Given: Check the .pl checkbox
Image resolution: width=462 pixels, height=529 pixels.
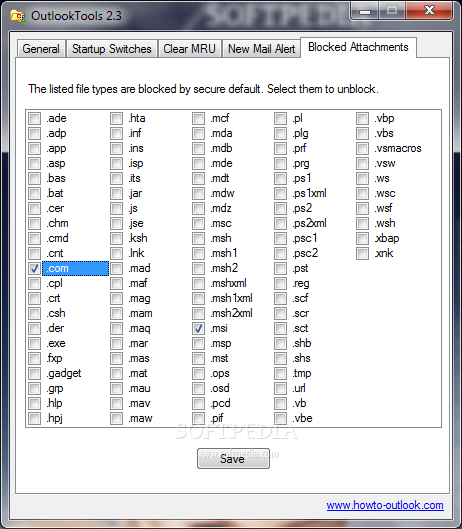Looking at the screenshot, I should click(x=280, y=118).
